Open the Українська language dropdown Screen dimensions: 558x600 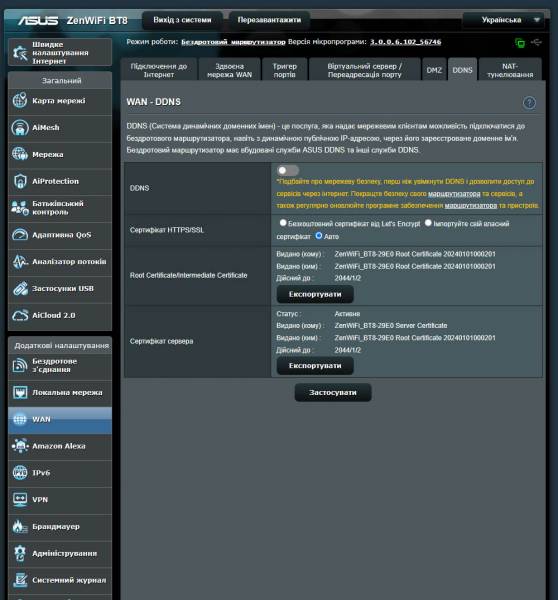pos(503,20)
